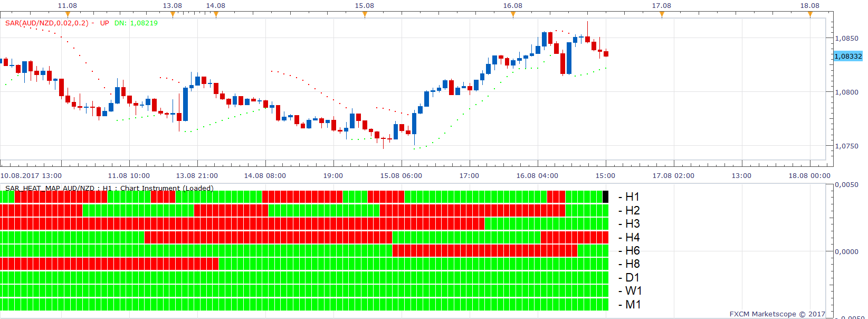The width and height of the screenshot is (868, 319).
Task: Click the 17.08 02:00 time axis label
Action: coord(673,176)
